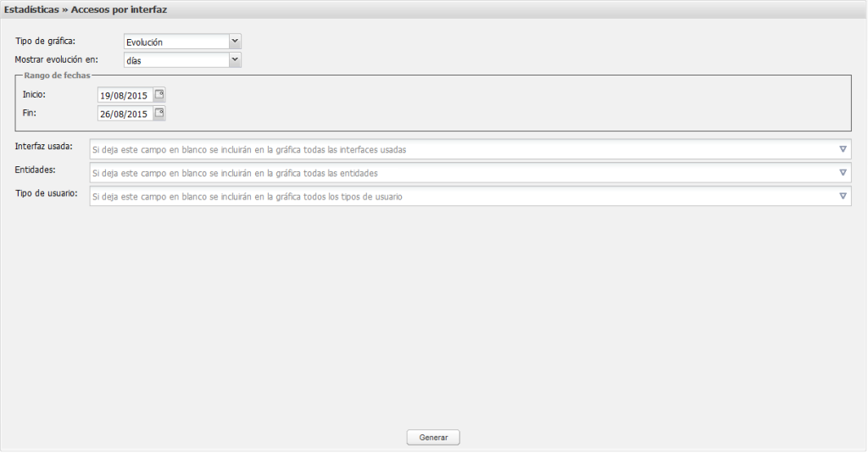Screen dimensions: 868x453
Task: Focus the Fin date field 26/08/2015
Action: (x=125, y=114)
